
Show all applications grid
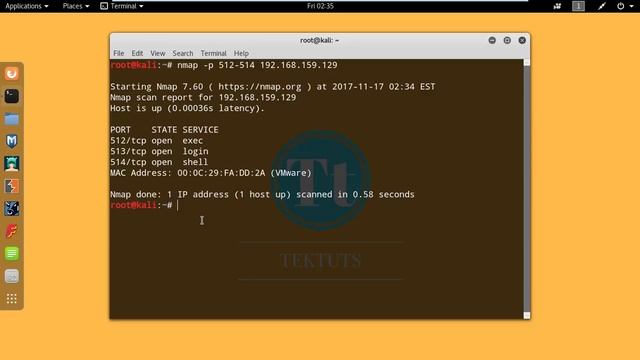(x=11, y=299)
